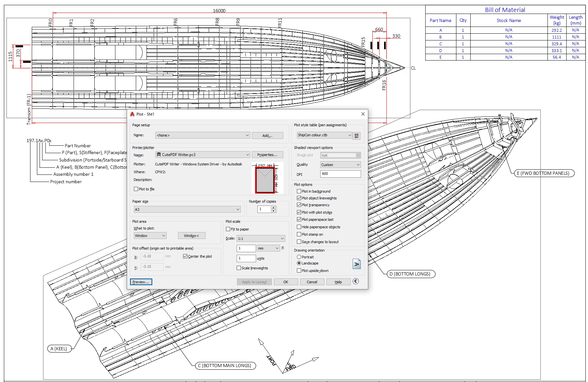The image size is (588, 382).
Task: Open the printer Properties dialog
Action: pos(267,155)
